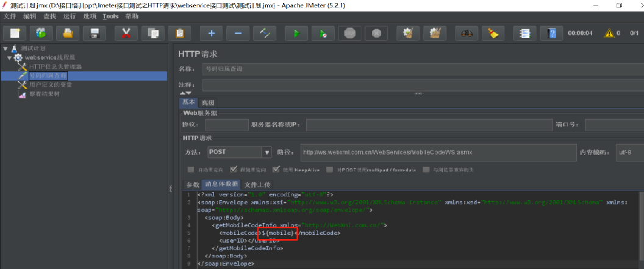Collapse the 测试计划 tree node arrow

5,48
